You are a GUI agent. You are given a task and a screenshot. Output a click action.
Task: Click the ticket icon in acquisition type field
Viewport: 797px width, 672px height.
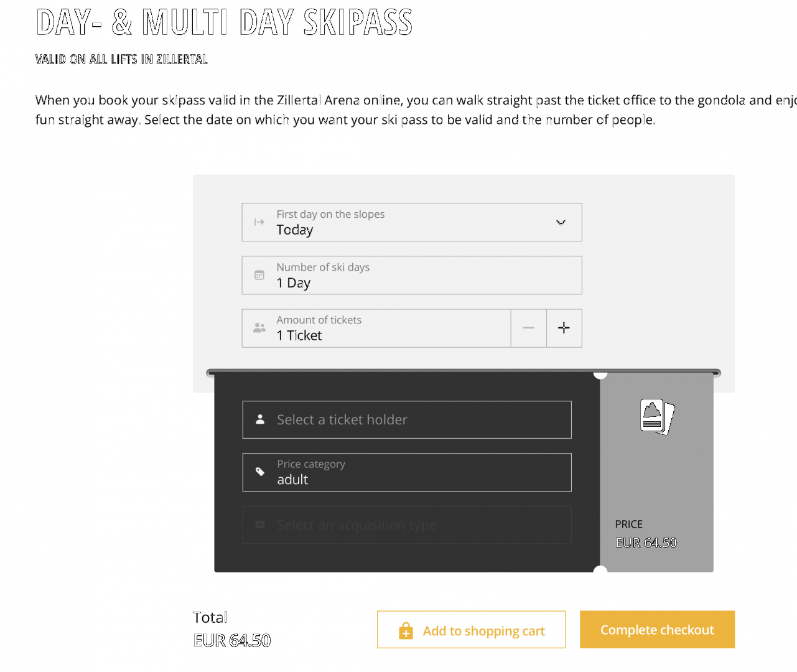(260, 525)
